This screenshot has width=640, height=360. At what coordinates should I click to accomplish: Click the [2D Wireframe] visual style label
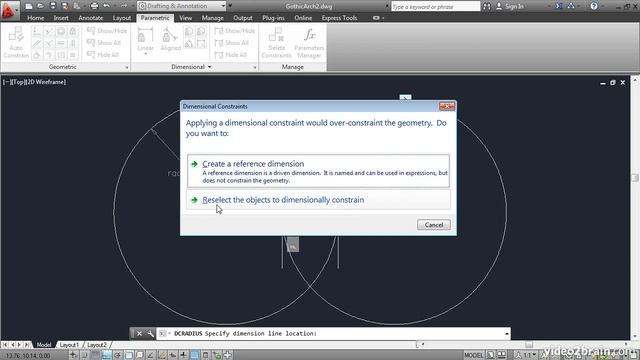click(x=45, y=82)
